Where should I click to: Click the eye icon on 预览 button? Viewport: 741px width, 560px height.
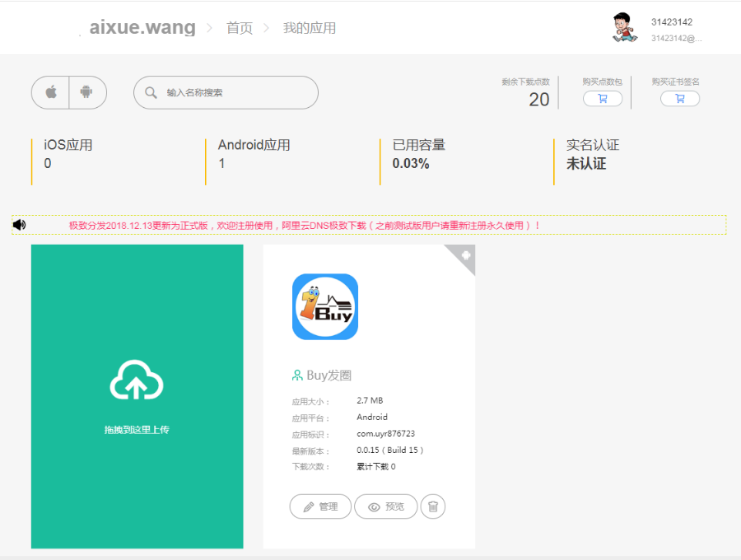pos(372,506)
